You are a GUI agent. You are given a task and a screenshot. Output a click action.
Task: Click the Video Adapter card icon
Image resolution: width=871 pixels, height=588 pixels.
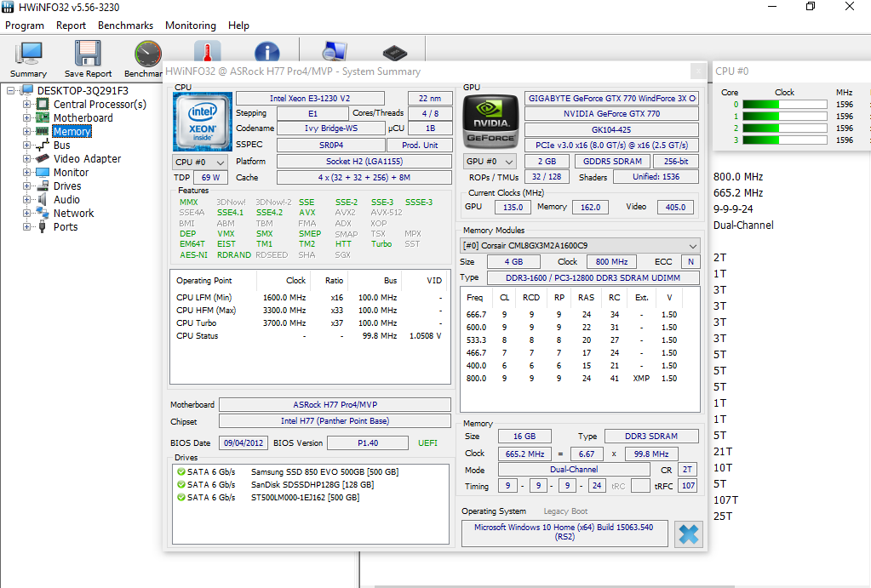coord(43,158)
